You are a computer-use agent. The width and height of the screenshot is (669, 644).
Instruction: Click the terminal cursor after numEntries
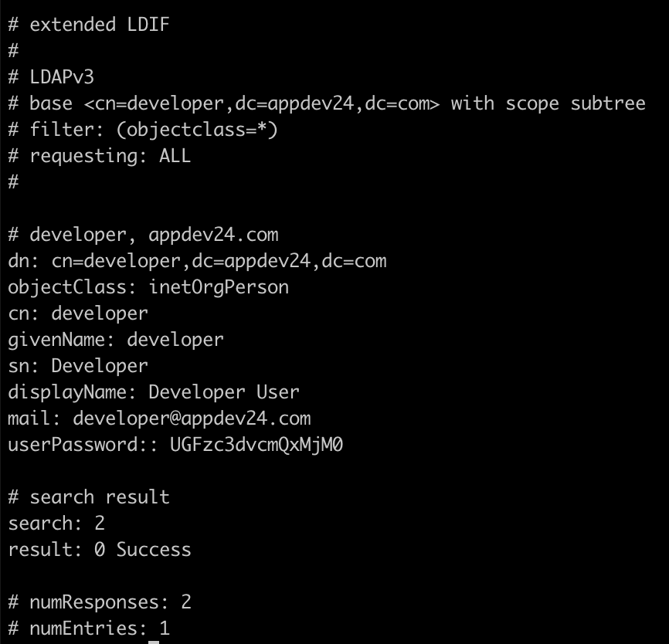click(x=154, y=641)
